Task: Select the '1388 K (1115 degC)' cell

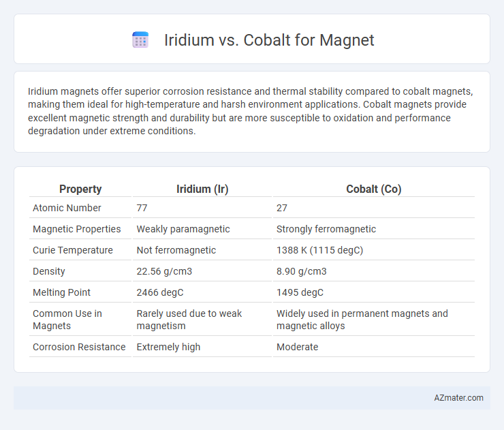Action: point(320,250)
